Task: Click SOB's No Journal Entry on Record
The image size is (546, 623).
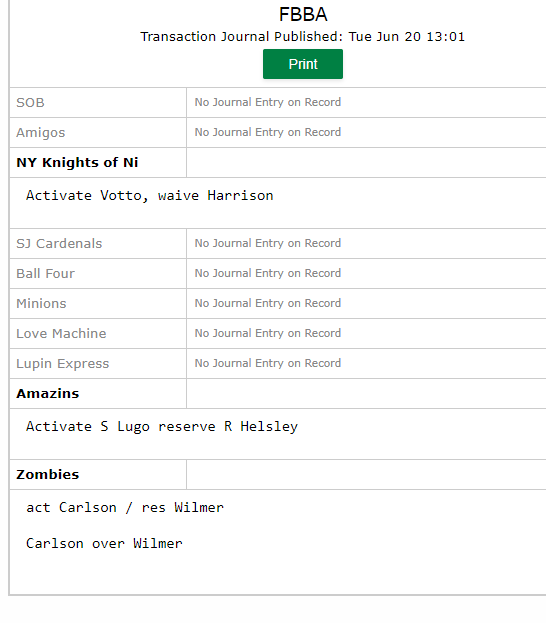Action: [x=267, y=102]
